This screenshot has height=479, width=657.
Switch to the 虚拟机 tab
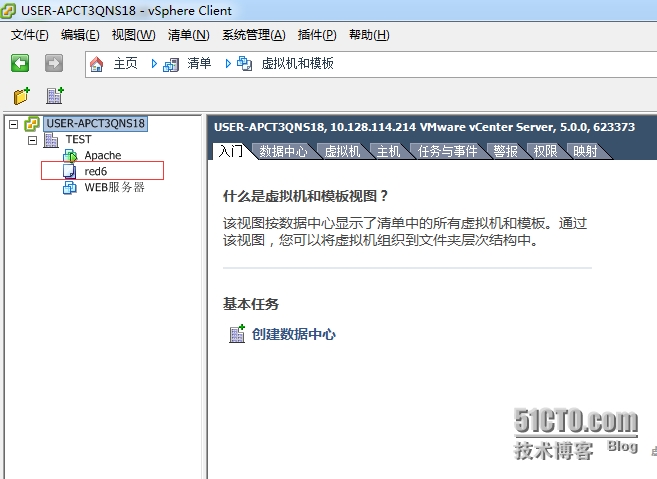pos(342,151)
